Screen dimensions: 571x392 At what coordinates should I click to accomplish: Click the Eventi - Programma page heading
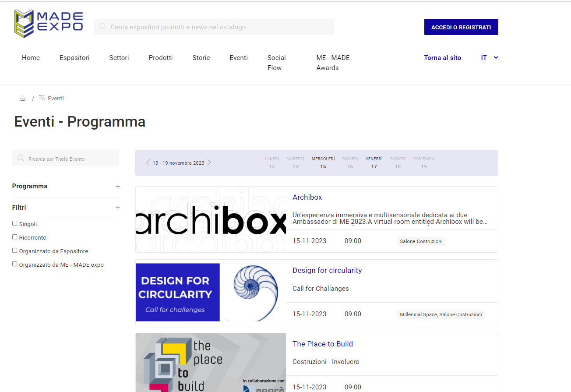click(80, 121)
